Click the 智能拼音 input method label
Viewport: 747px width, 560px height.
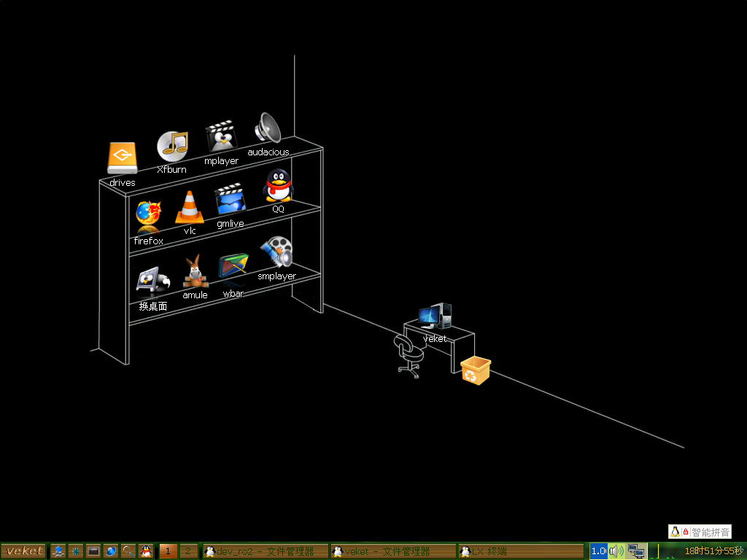tap(711, 532)
